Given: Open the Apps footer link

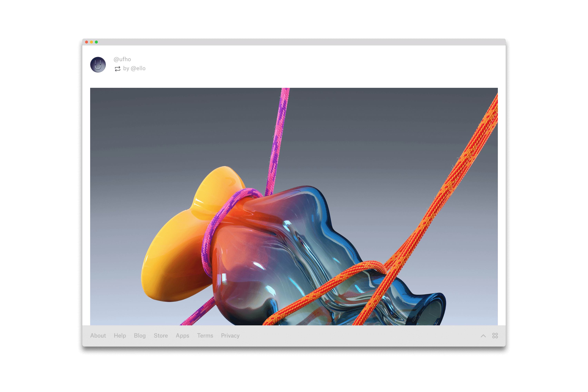Looking at the screenshot, I should (x=182, y=336).
